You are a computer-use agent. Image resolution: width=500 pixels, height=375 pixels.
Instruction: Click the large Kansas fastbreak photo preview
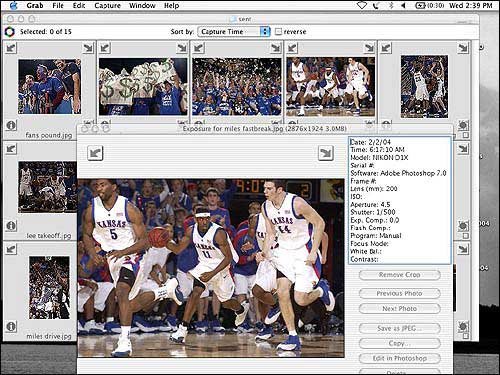(211, 268)
